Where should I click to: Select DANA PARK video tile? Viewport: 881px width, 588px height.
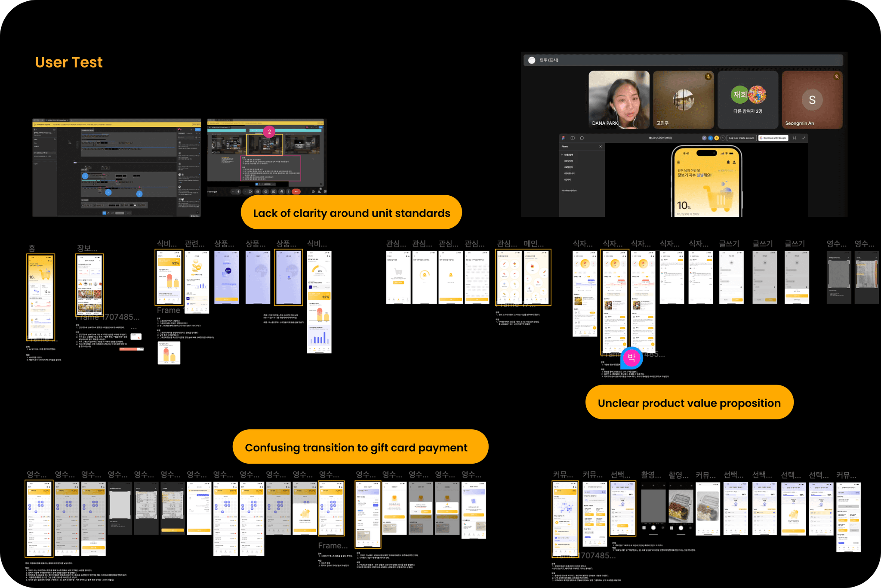click(619, 100)
